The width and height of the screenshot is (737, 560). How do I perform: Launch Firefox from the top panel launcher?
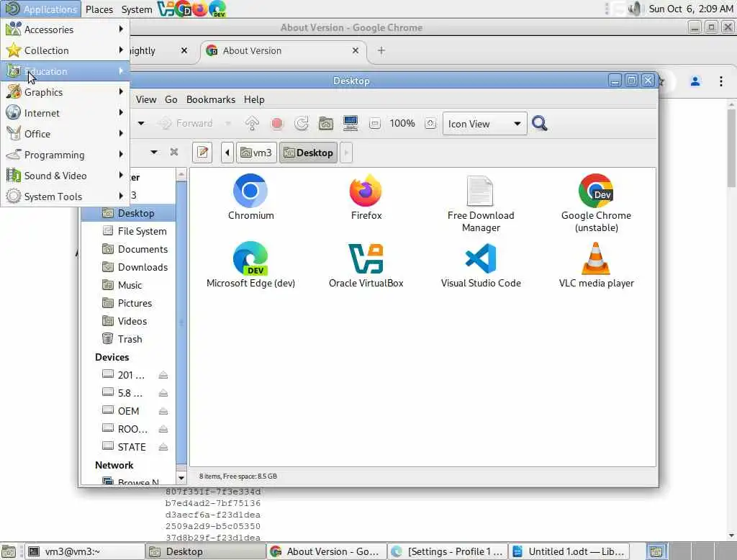[199, 9]
